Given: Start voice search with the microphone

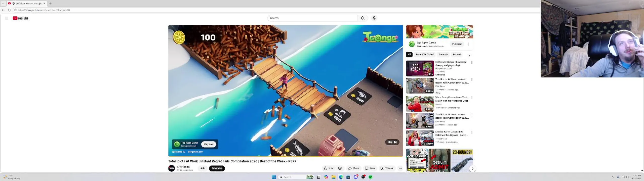Looking at the screenshot, I should click(x=374, y=18).
